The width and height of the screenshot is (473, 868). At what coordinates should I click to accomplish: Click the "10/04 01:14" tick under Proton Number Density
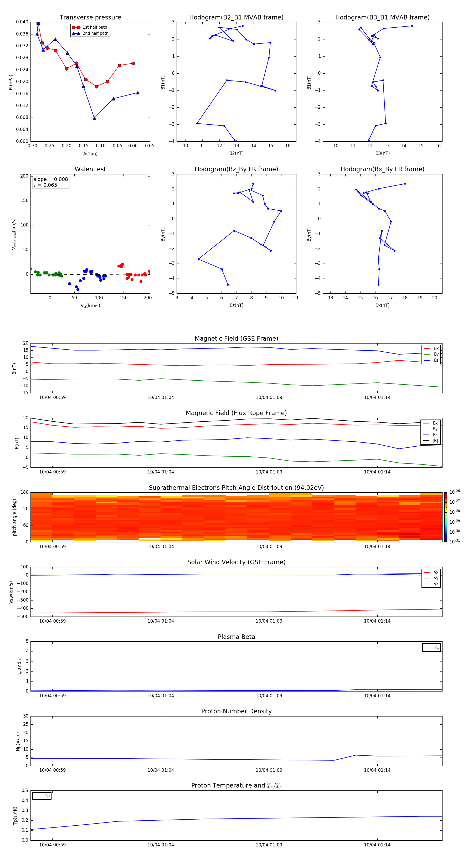(377, 770)
